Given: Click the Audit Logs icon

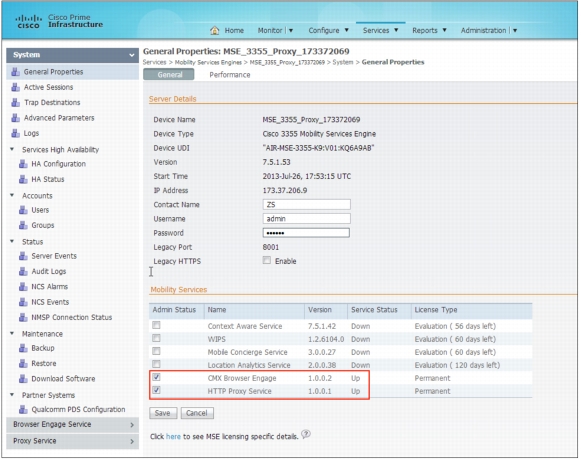Looking at the screenshot, I should click(23, 272).
